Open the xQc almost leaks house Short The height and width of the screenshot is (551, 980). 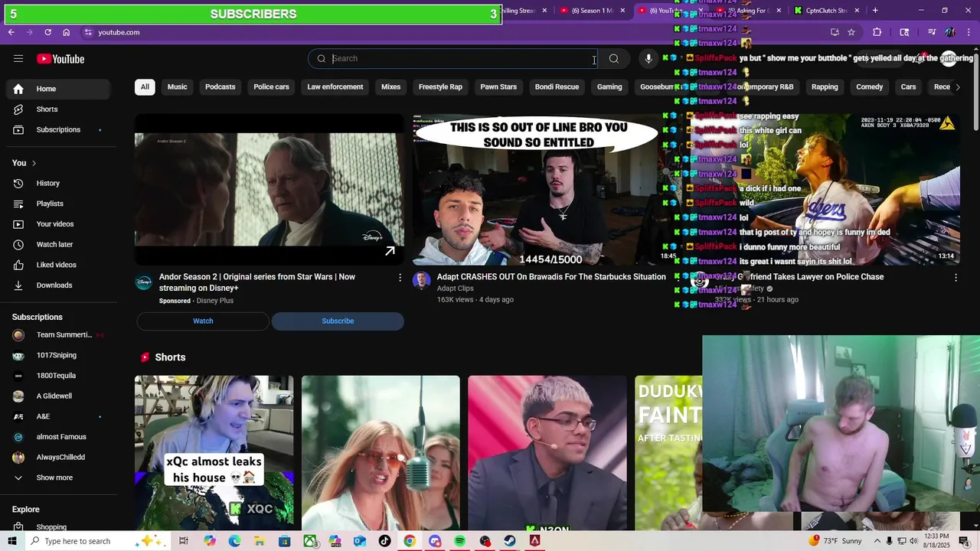coord(214,452)
